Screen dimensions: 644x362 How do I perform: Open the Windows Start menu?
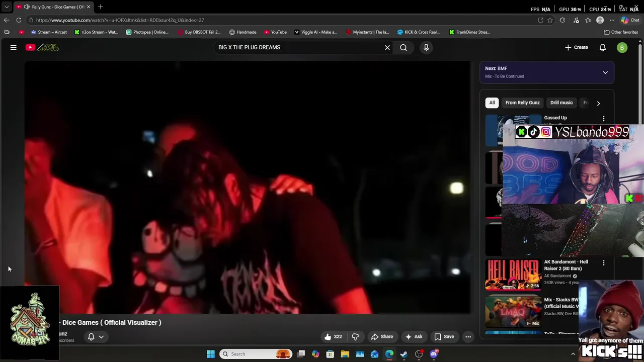pos(211,354)
